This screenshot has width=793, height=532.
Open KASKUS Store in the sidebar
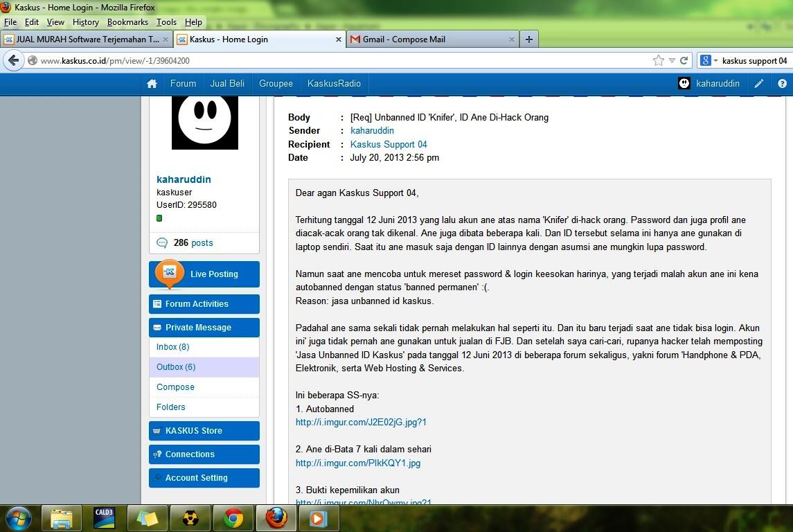204,431
